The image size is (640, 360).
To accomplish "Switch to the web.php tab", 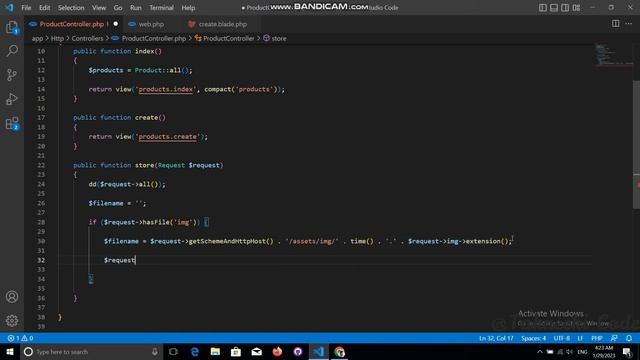I will point(151,24).
